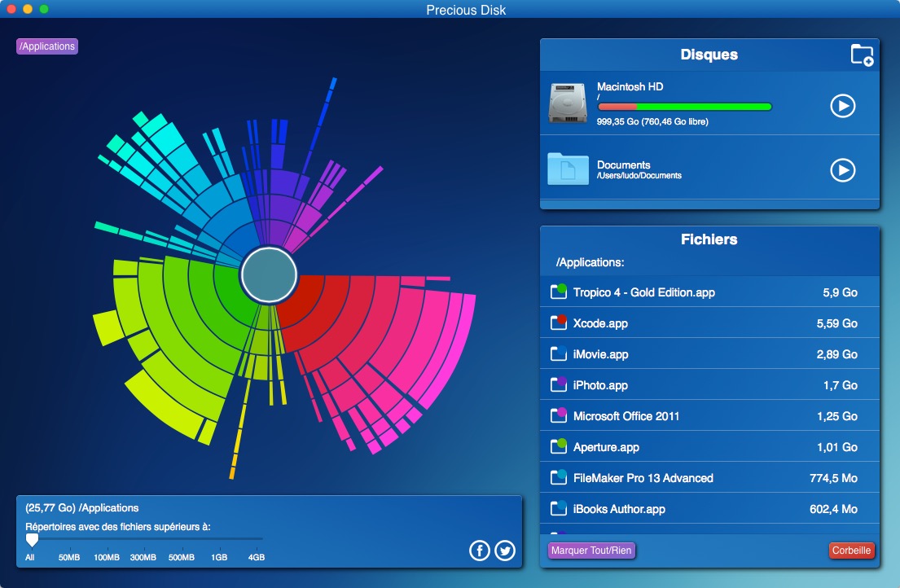Click the Macintosh HD disk usage bar
900x588 pixels.
point(684,107)
